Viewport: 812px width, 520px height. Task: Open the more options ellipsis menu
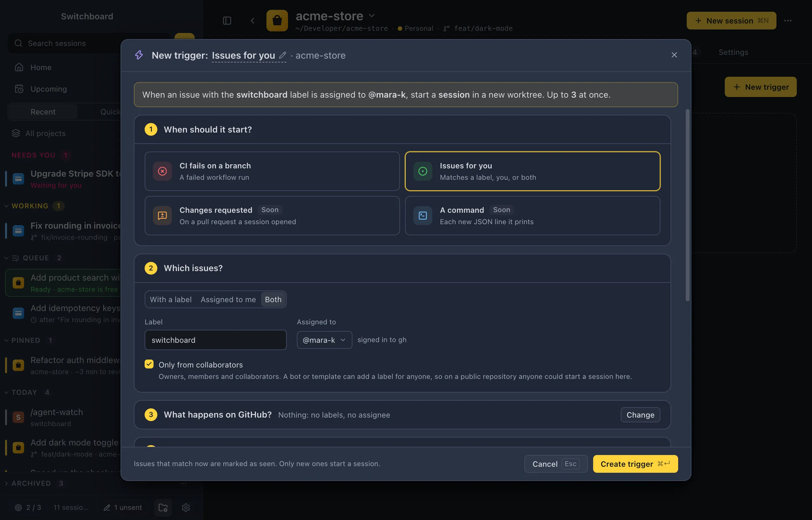788,21
